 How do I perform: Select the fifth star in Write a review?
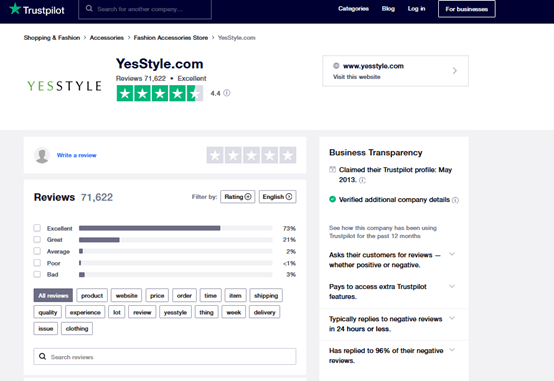point(288,155)
